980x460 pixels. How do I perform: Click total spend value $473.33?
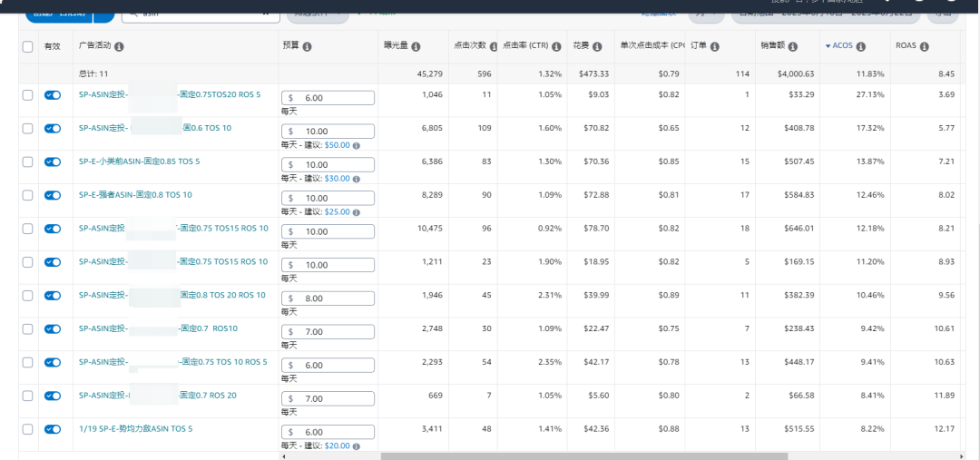pyautogui.click(x=593, y=73)
